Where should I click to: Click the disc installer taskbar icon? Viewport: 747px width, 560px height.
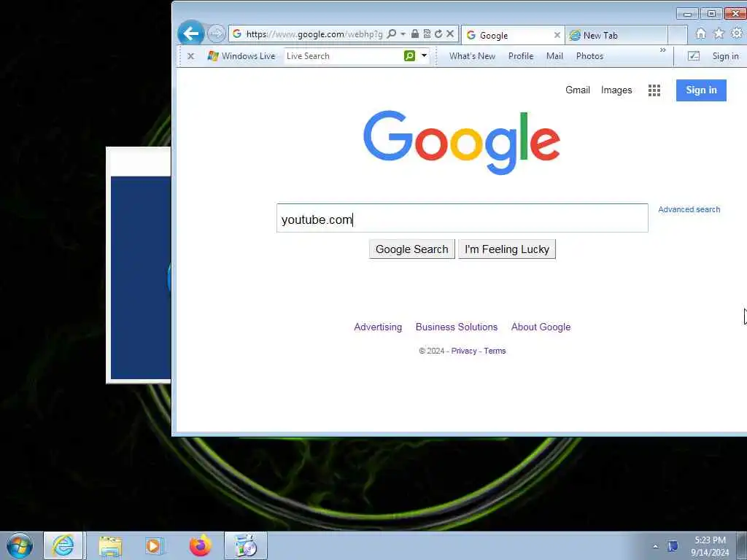click(x=246, y=545)
